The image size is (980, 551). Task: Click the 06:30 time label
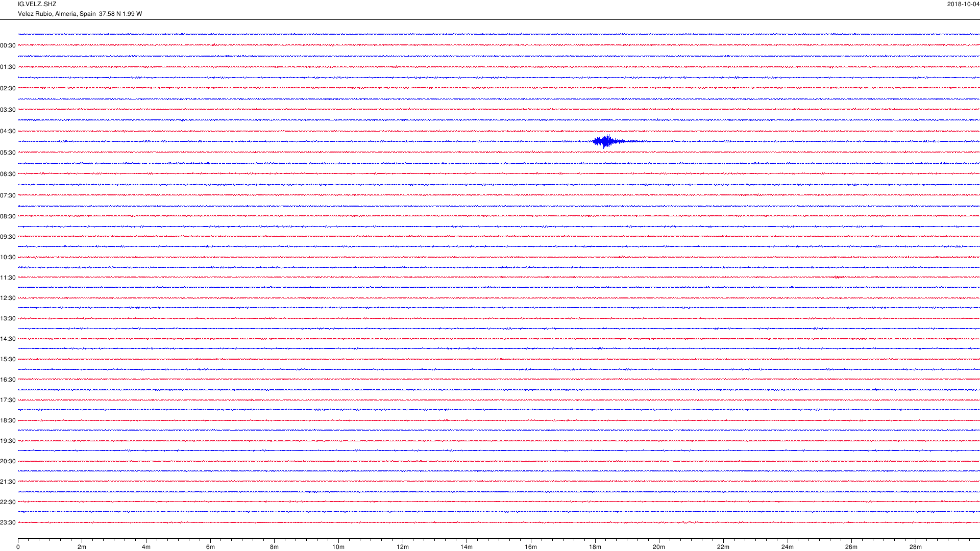point(8,174)
